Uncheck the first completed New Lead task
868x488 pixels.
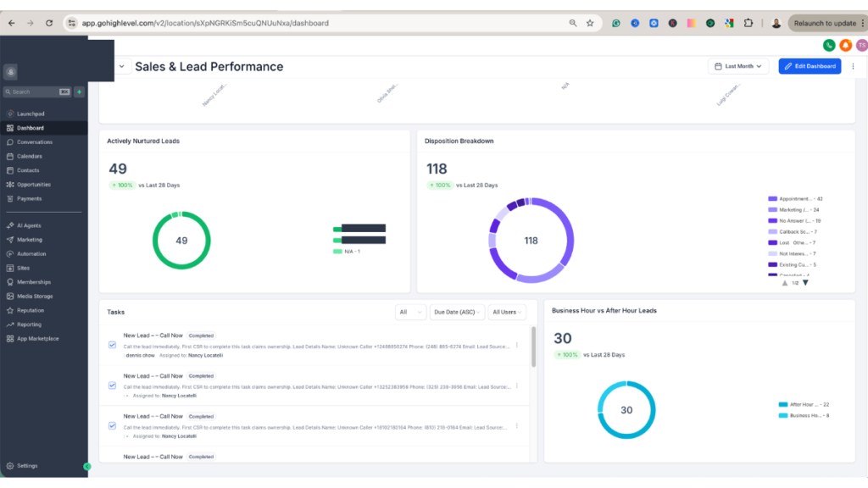coord(113,345)
